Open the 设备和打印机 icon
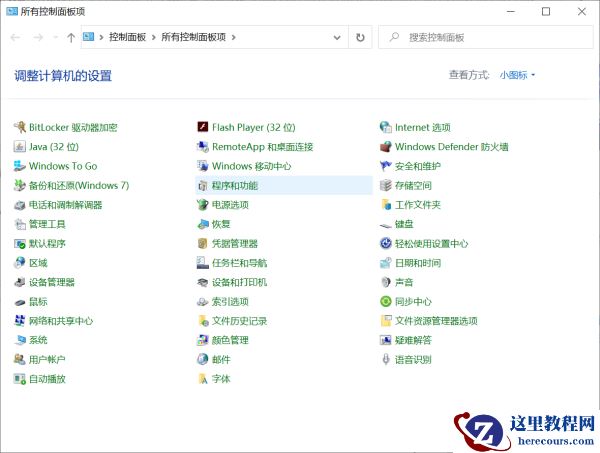Image resolution: width=600 pixels, height=453 pixels. pos(202,282)
